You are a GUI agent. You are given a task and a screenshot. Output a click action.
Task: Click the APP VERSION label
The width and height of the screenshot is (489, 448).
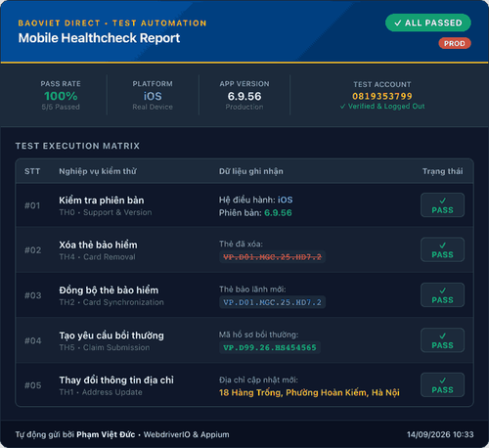244,84
